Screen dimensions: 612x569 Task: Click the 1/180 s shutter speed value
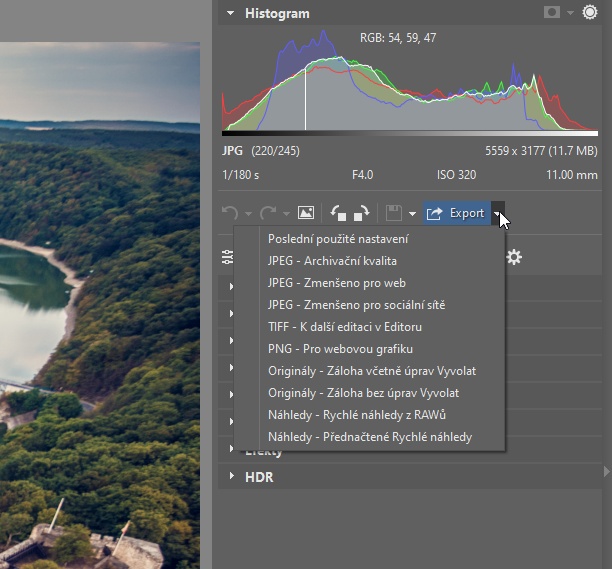[240, 175]
